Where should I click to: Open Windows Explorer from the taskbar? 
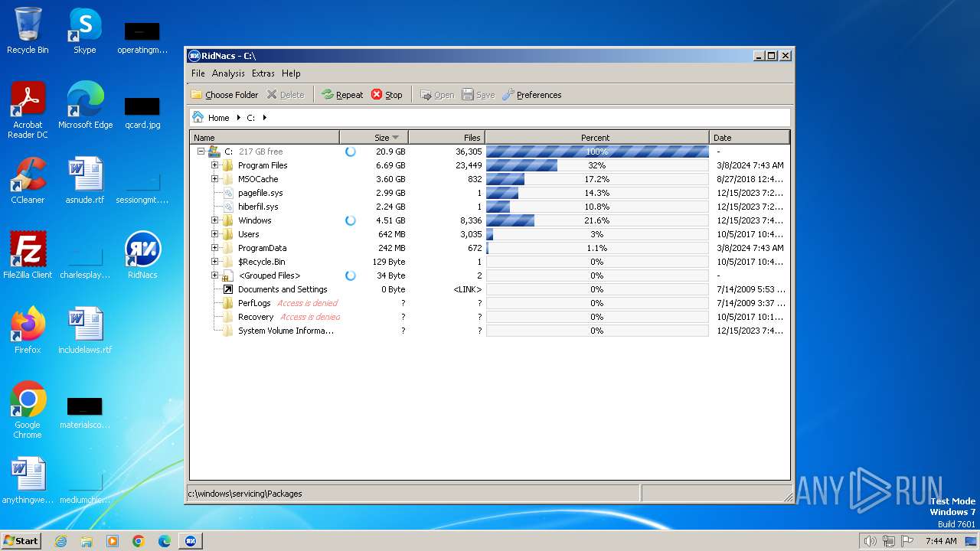87,541
